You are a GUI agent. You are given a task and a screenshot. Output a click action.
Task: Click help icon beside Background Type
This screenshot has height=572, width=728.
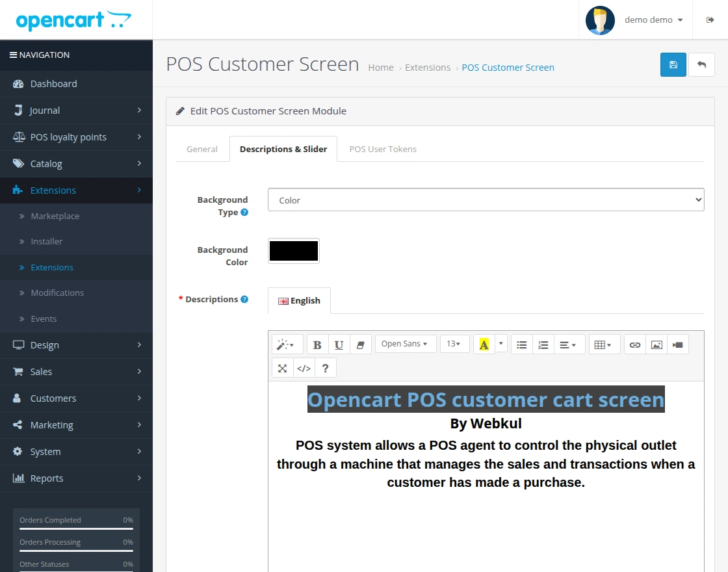click(244, 212)
